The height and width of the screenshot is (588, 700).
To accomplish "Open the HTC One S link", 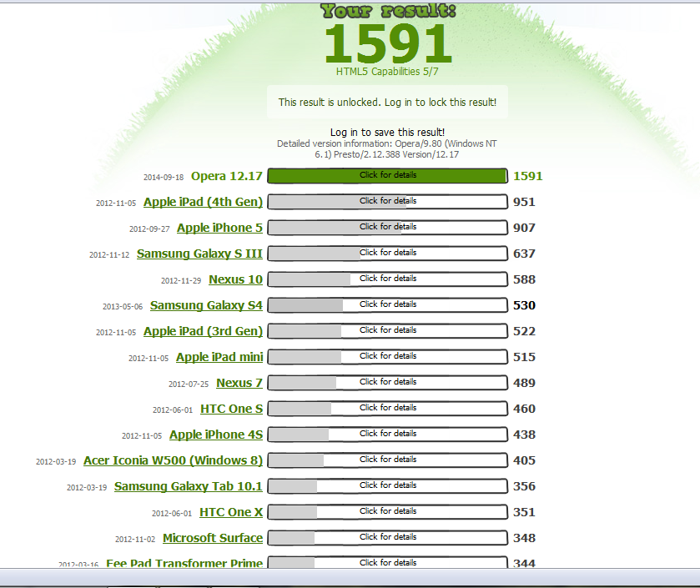I will click(231, 410).
